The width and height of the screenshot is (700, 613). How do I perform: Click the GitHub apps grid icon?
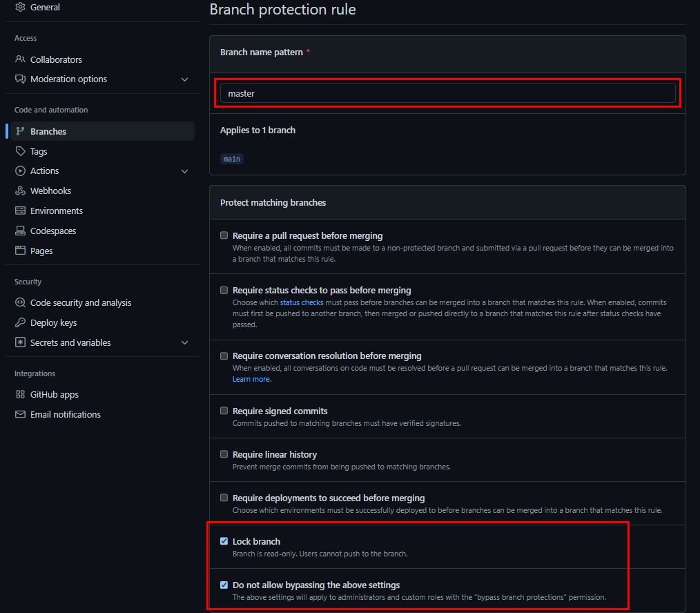20,394
